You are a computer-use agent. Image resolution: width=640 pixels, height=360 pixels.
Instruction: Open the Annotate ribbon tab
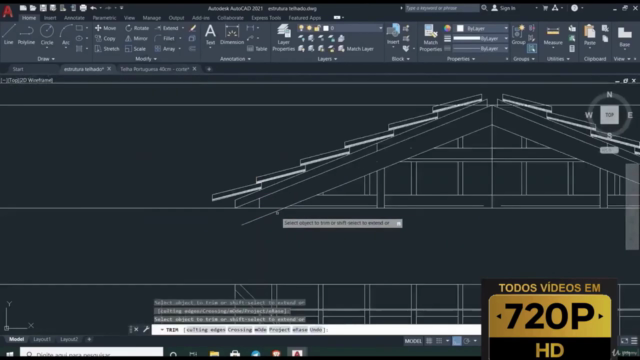(74, 18)
